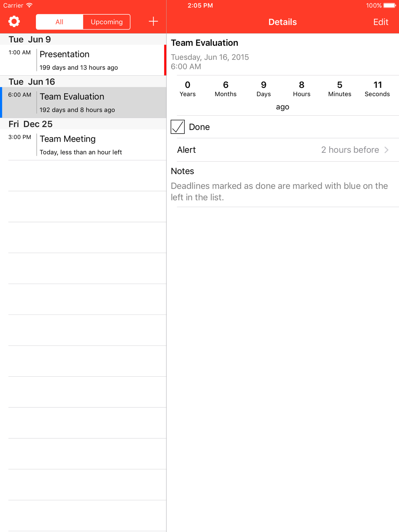Tap the Months countdown value

(225, 89)
